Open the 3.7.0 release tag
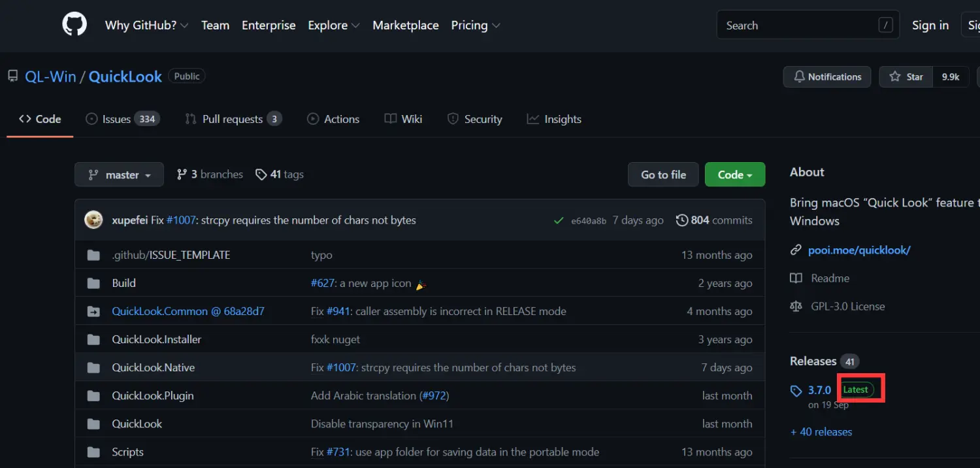This screenshot has height=468, width=980. (819, 390)
